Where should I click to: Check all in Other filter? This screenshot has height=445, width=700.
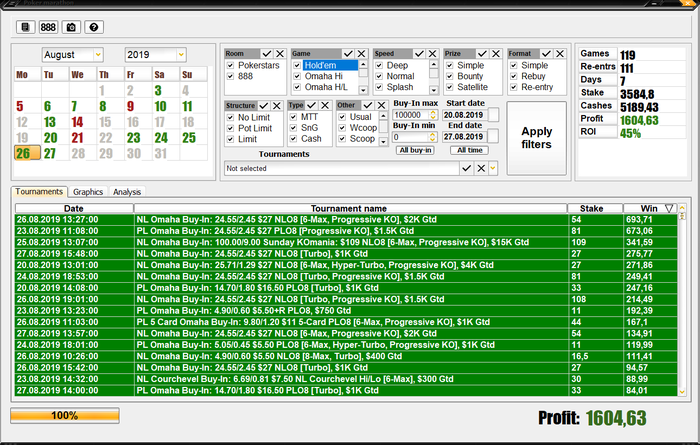(x=368, y=105)
